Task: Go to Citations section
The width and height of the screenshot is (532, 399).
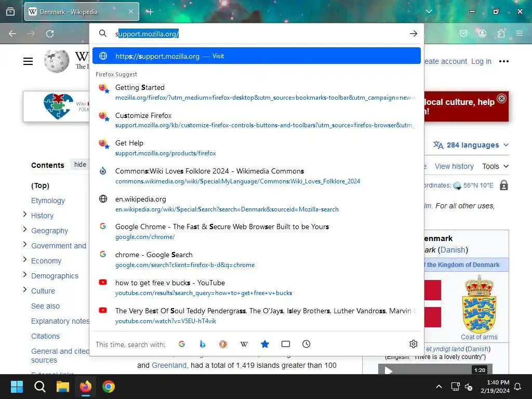Action: pos(46,336)
